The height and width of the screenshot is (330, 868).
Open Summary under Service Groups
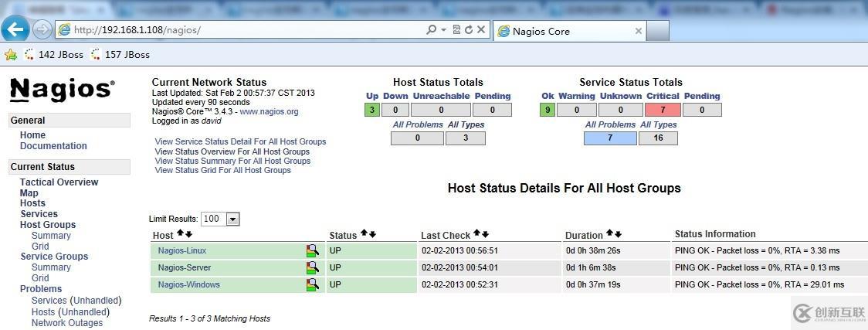point(51,267)
